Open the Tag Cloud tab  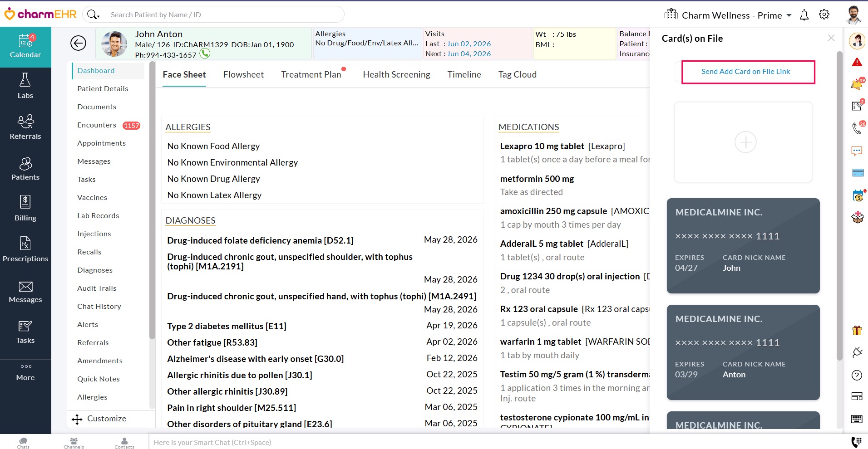click(517, 74)
